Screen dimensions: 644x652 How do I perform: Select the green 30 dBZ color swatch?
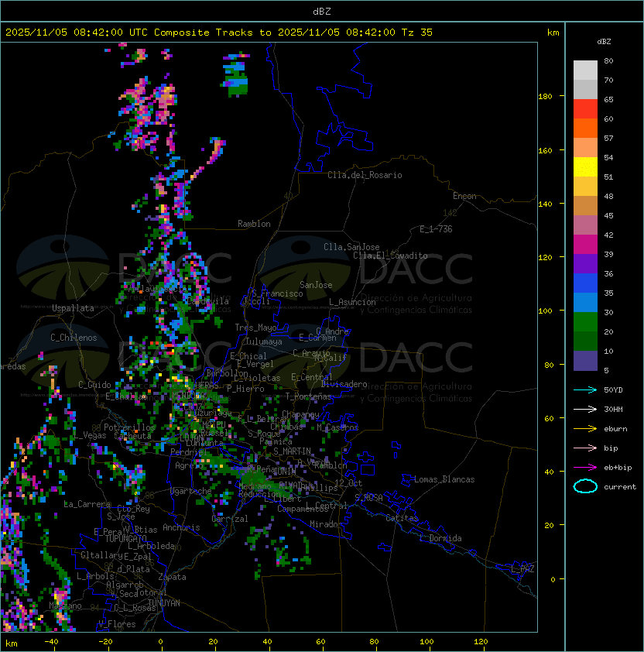(x=585, y=322)
